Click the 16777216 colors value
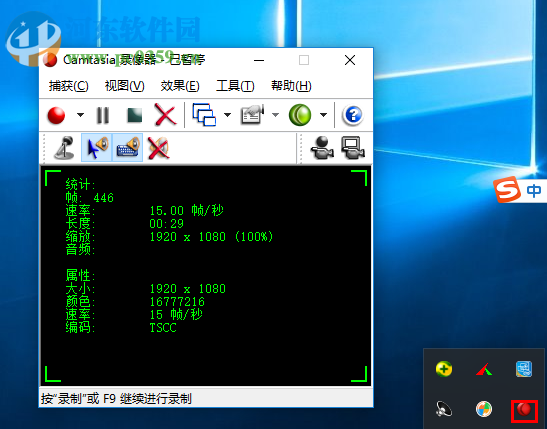 177,302
